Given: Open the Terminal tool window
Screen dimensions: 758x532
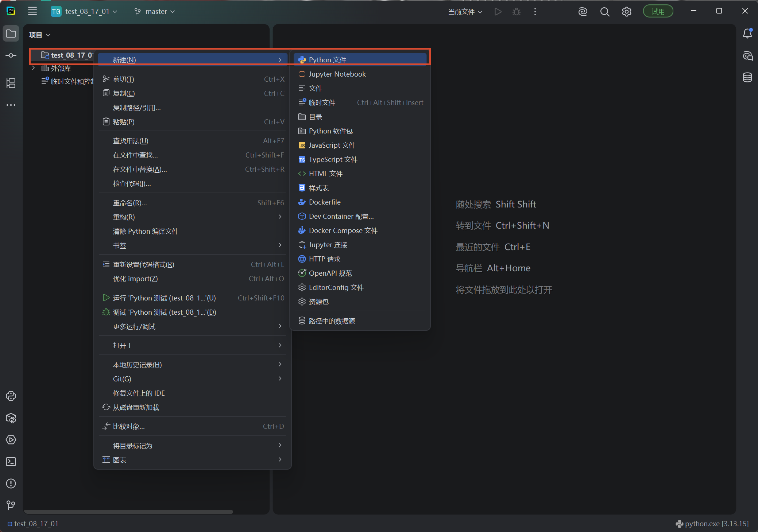Looking at the screenshot, I should (x=11, y=462).
